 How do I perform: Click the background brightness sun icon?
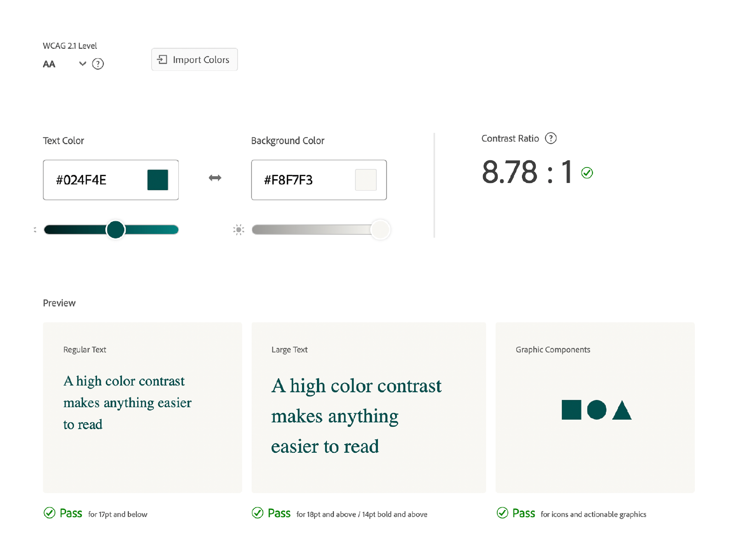[x=239, y=230]
